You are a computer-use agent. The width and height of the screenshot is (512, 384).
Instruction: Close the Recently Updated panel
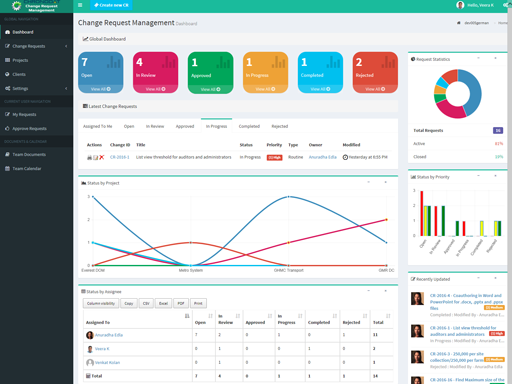[495, 278]
